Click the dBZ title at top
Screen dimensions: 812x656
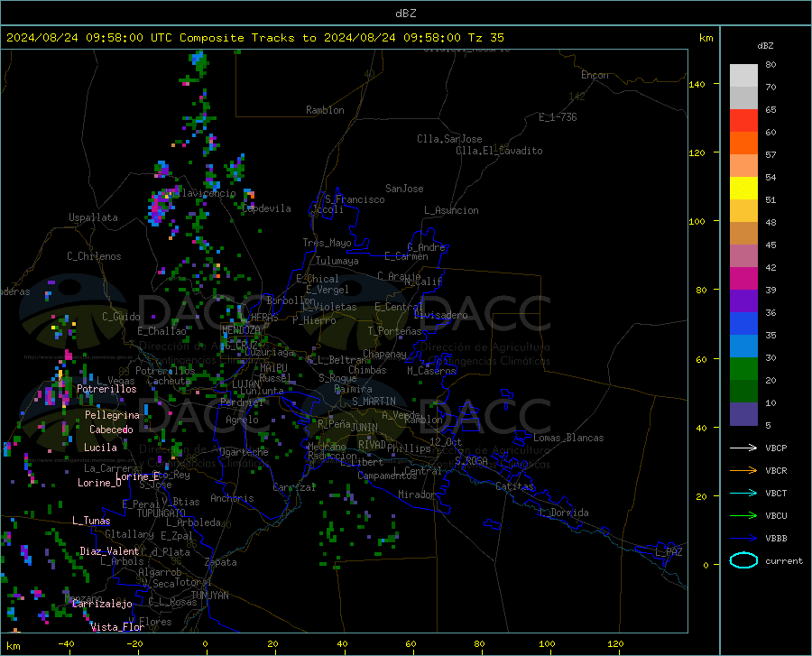pyautogui.click(x=405, y=13)
